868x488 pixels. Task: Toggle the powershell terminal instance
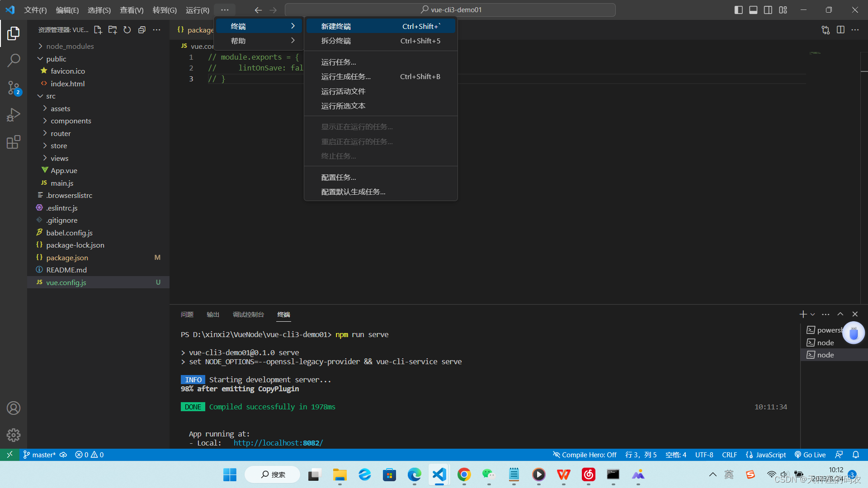[829, 330]
